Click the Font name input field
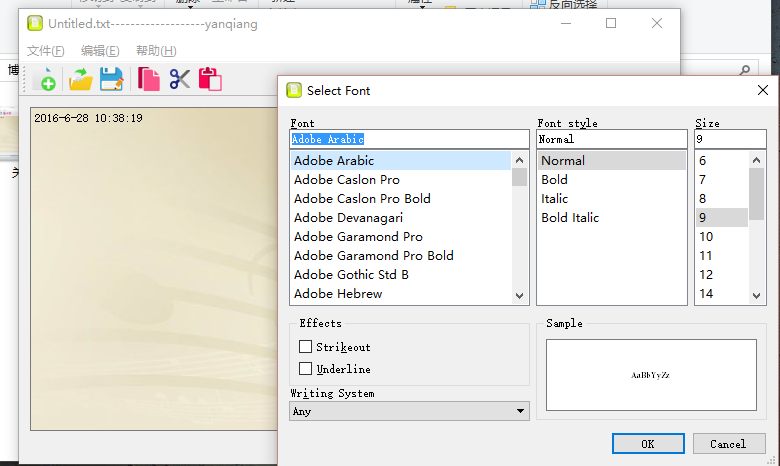This screenshot has width=780, height=466. [409, 139]
